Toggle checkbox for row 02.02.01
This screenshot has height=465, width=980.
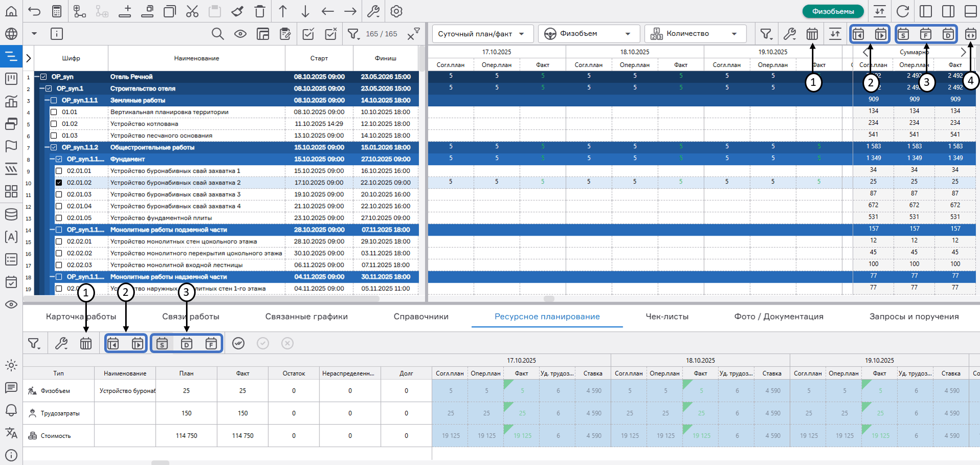(59, 241)
